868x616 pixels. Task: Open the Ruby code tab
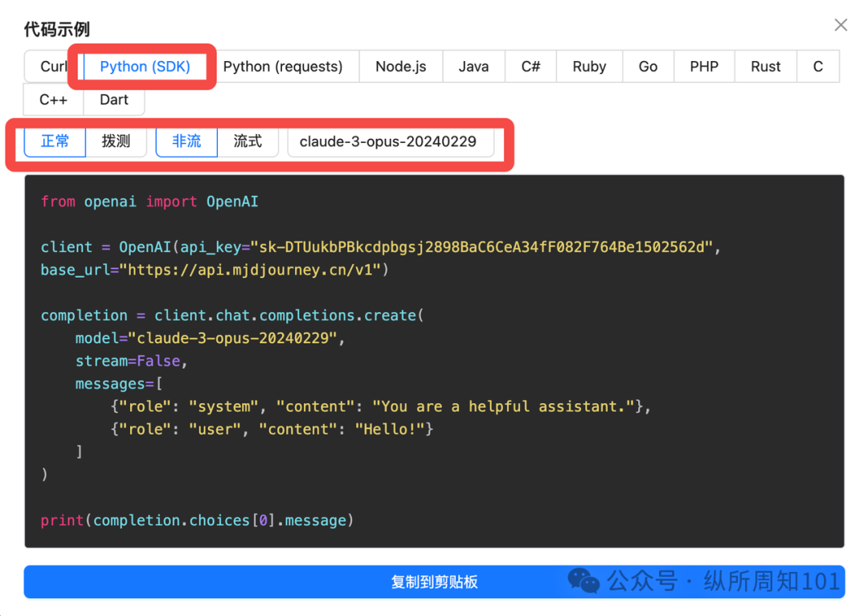tap(589, 67)
